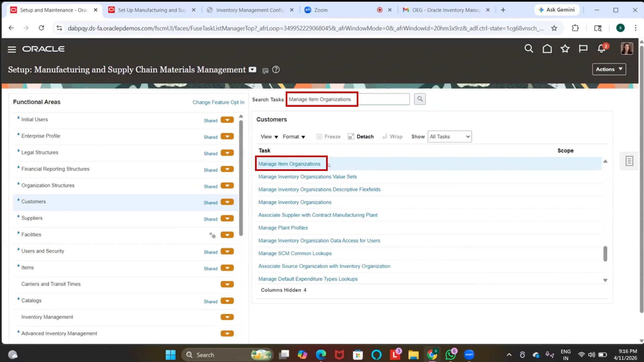Open the user profile picture menu
644x362 pixels.
627,49
